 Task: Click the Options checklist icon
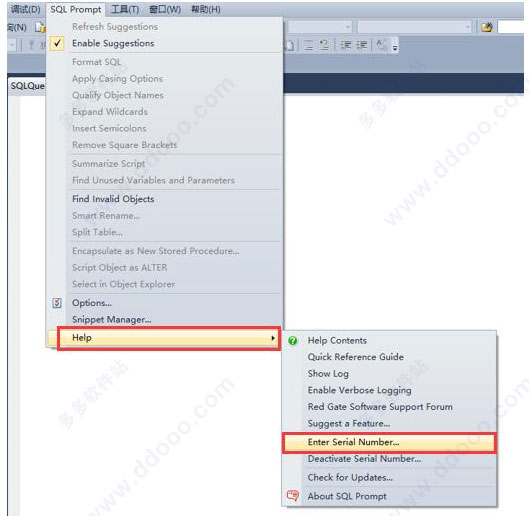coord(57,303)
